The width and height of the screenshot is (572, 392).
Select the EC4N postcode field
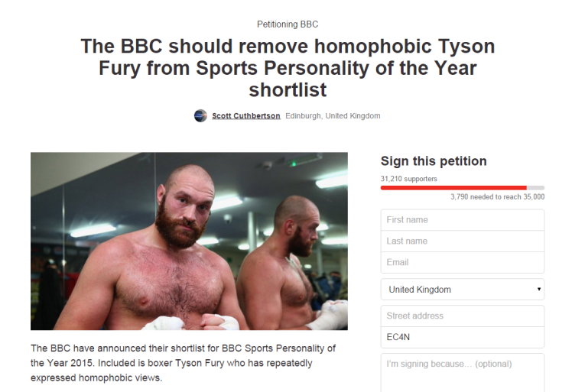(462, 337)
